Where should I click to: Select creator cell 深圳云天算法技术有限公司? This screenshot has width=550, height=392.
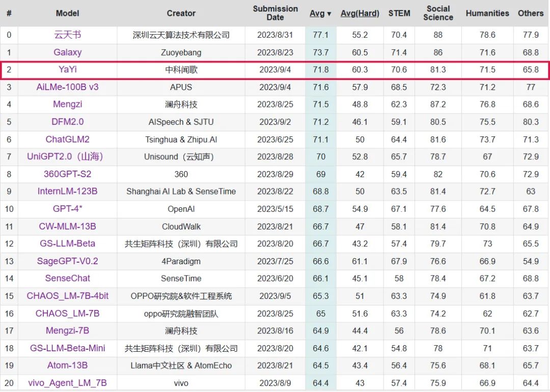[181, 35]
